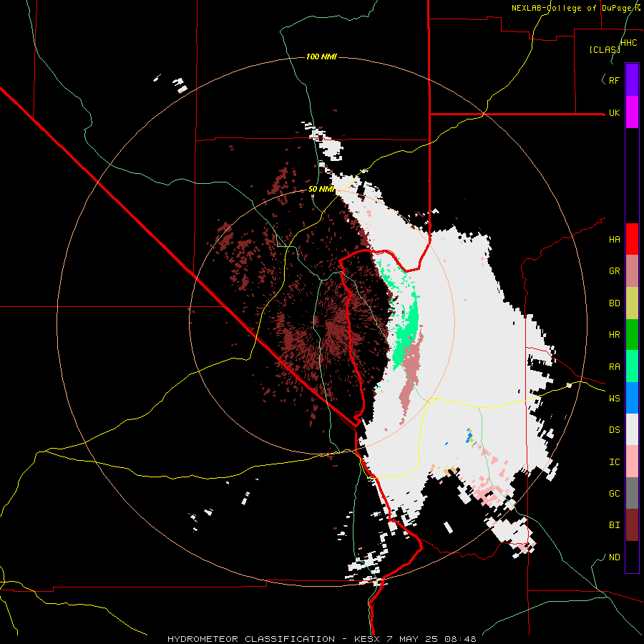The image size is (644, 644).
Task: Click the ND legend label
Action: coord(614,557)
